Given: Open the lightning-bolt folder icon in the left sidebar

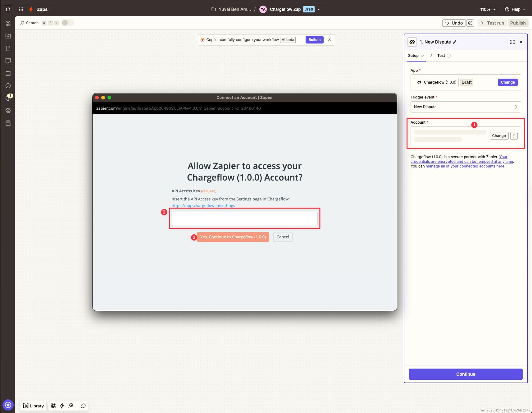Looking at the screenshot, I should [8, 36].
